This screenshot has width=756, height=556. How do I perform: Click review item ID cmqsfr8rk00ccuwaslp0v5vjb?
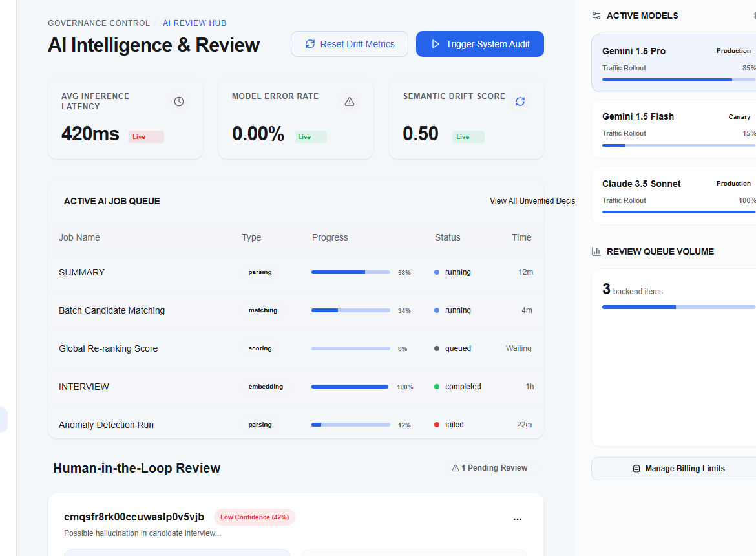(134, 517)
